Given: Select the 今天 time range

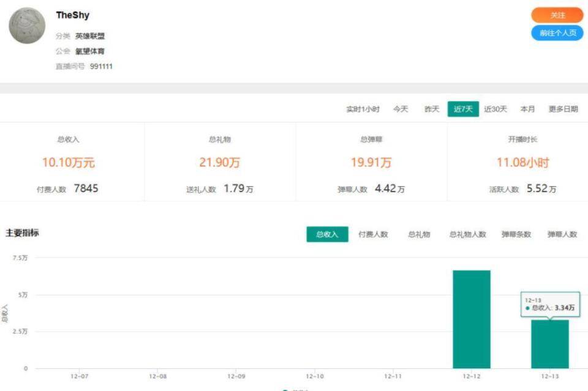Looking at the screenshot, I should 401,110.
